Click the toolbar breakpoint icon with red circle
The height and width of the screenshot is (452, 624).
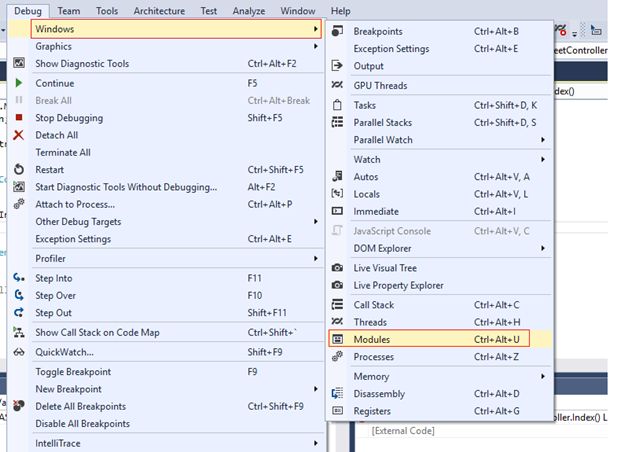[561, 30]
